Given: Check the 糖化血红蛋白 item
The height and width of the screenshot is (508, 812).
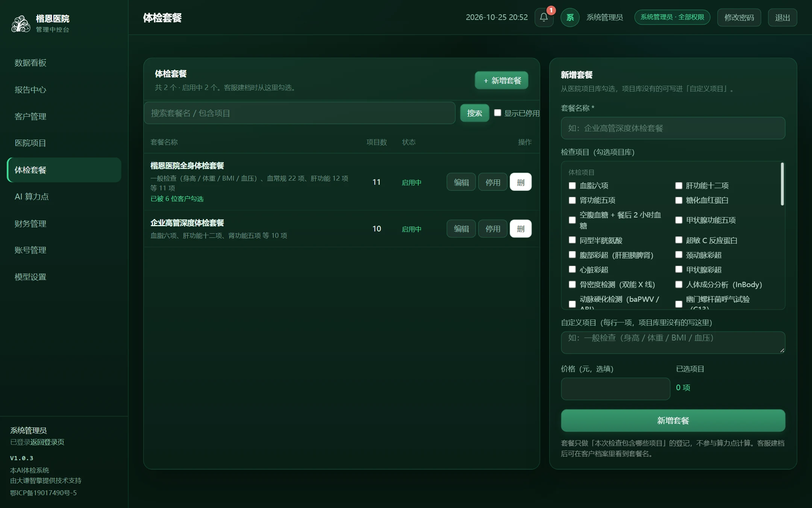Looking at the screenshot, I should tap(679, 200).
